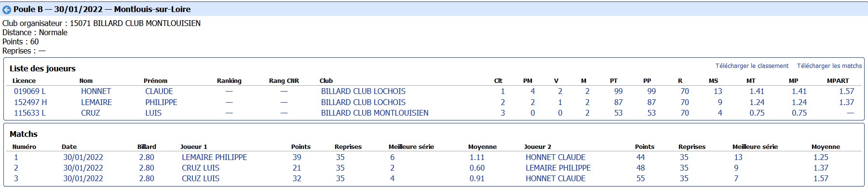Open player name LEMAIRE in the list
Screen dimensions: 868x187
point(96,102)
